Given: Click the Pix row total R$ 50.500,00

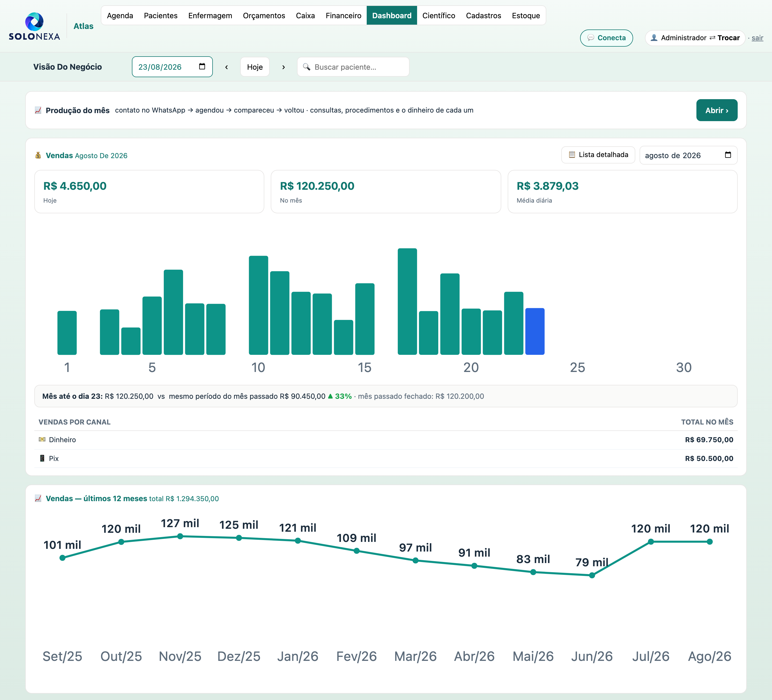Looking at the screenshot, I should click(709, 458).
